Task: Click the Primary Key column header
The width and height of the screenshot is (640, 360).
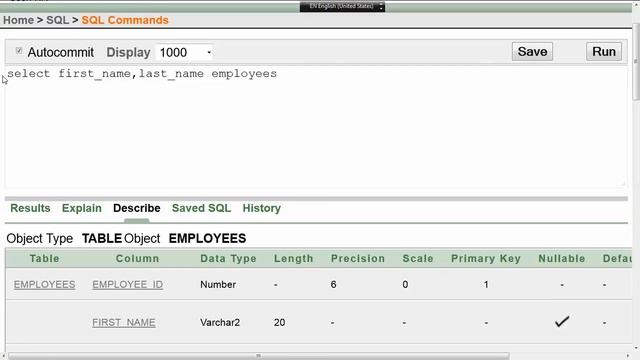Action: pos(486,258)
